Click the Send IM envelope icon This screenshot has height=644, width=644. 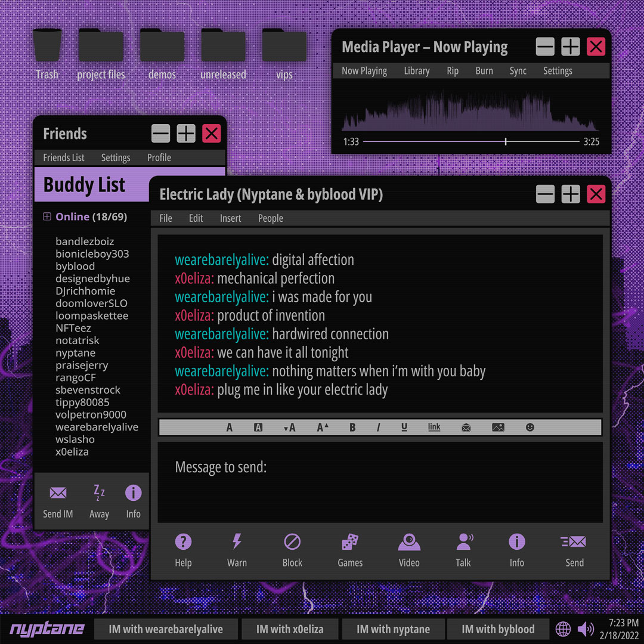(58, 493)
